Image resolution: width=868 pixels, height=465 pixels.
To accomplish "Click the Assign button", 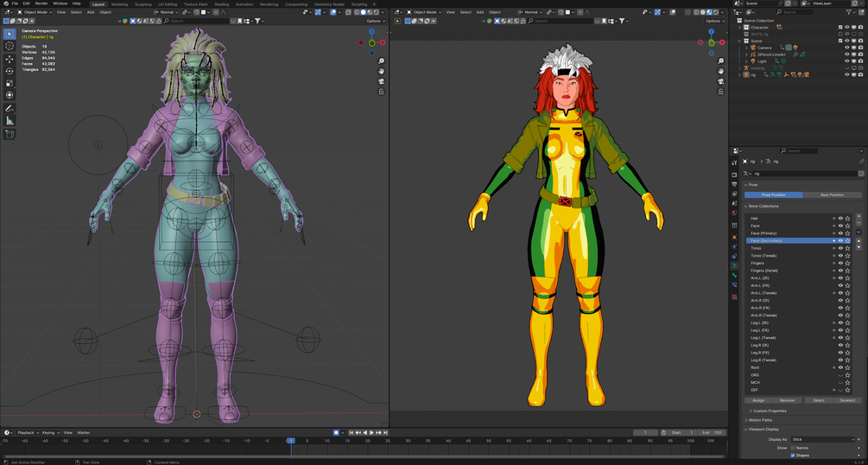I will click(758, 400).
